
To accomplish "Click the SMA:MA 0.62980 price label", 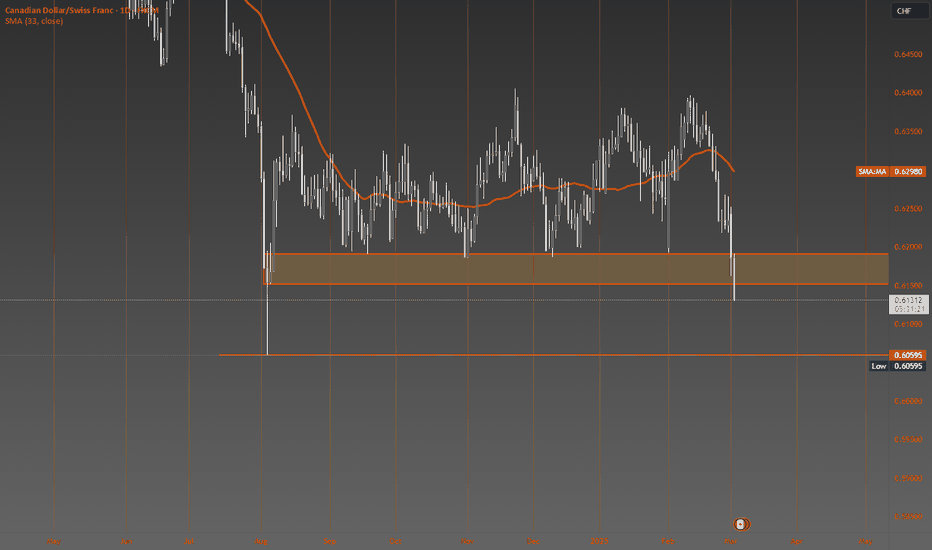I will coord(891,172).
